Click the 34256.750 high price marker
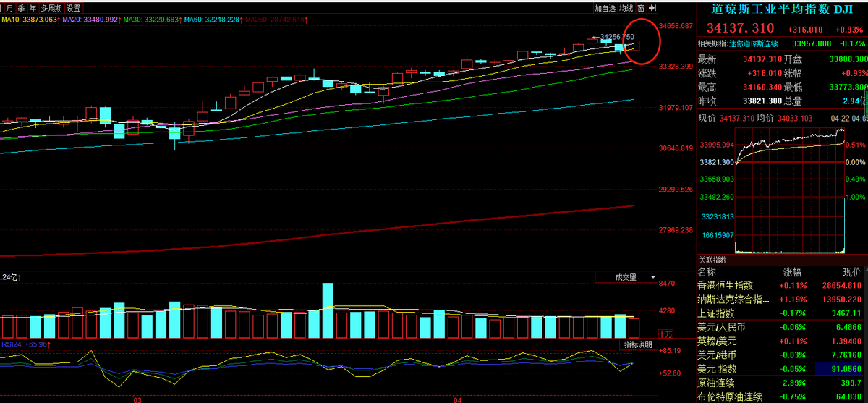Screen dimensions: 868x403 pyautogui.click(x=618, y=36)
